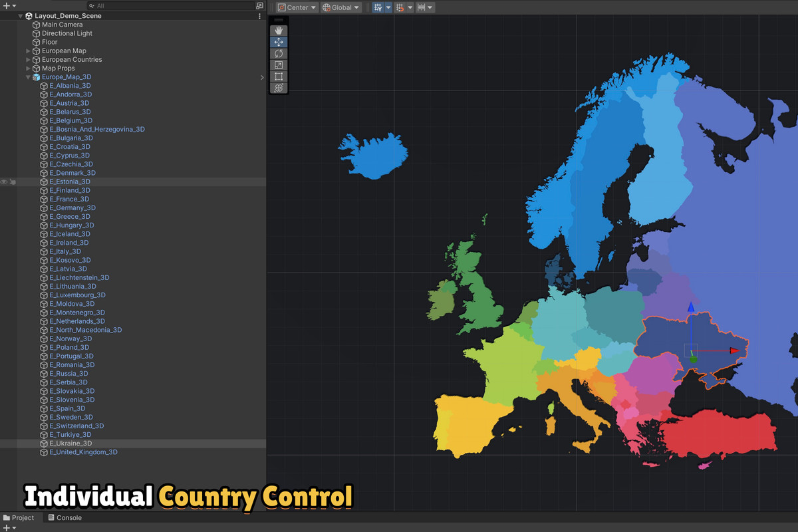
Task: Open the Layout_Demo_Scene three-dot menu
Action: tap(260, 16)
